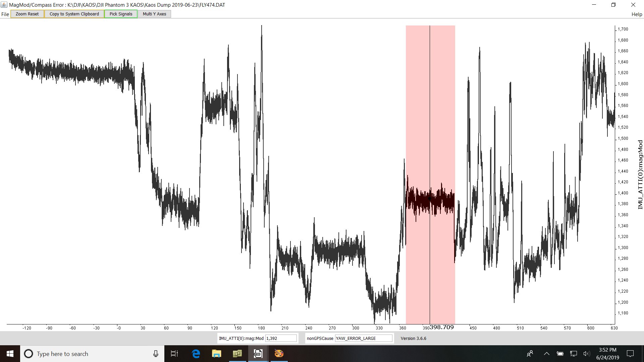The width and height of the screenshot is (644, 362).
Task: Click the volume speaker icon
Action: point(586,354)
